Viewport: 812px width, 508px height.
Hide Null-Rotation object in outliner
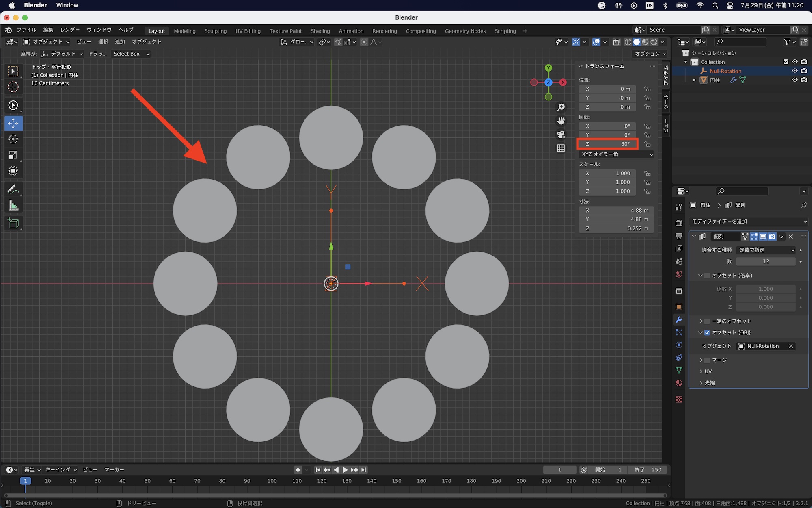click(x=795, y=71)
